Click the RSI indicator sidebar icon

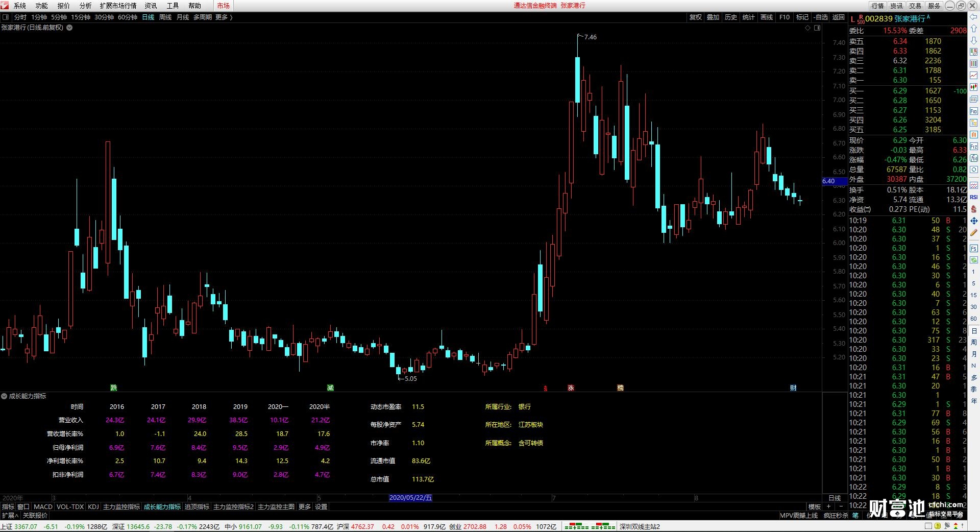[974, 197]
